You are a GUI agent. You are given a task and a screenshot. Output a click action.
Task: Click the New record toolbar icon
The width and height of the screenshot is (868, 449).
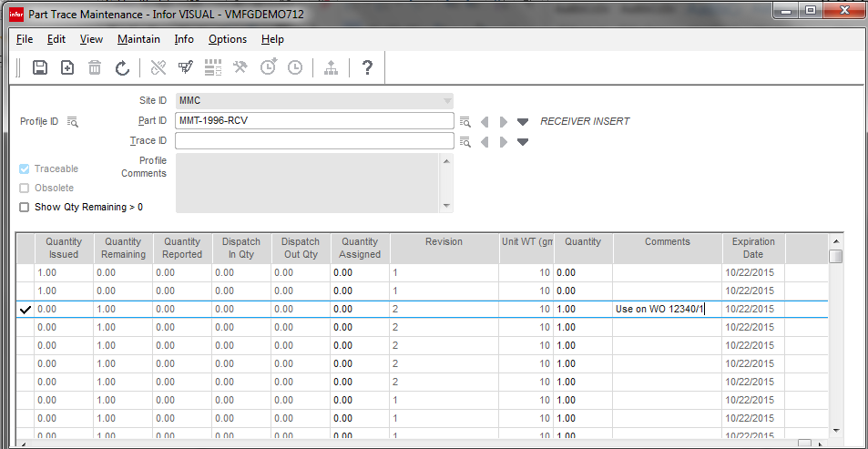(67, 68)
